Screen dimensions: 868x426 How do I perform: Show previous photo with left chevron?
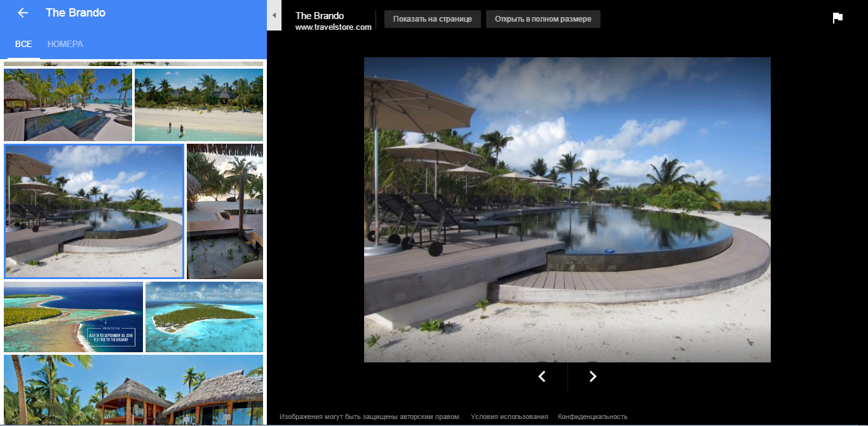542,376
